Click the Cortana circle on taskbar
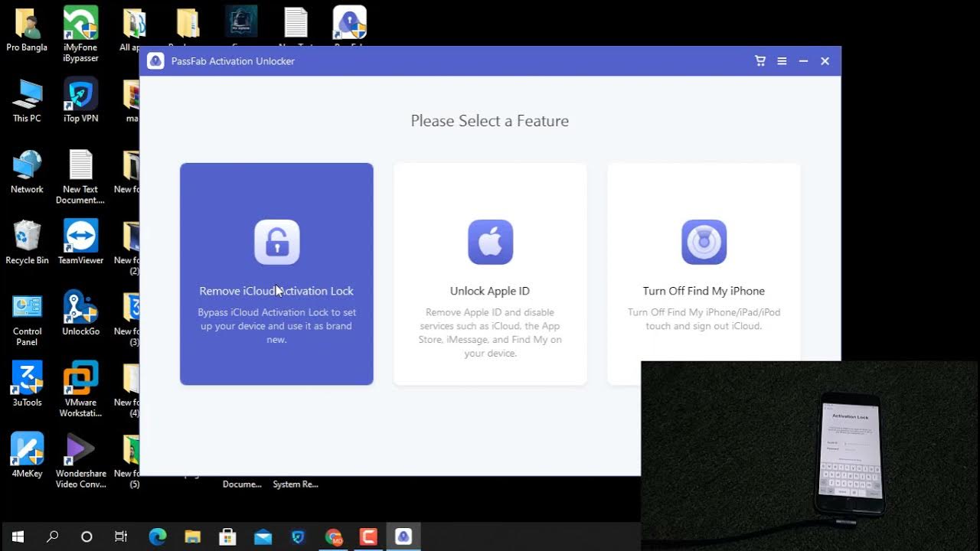980x551 pixels. (87, 537)
